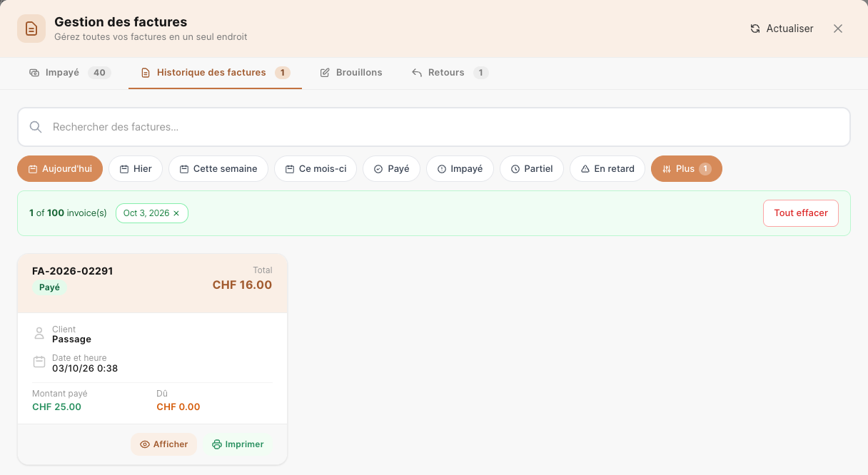The width and height of the screenshot is (868, 475).
Task: Close the invoice management dialog
Action: (x=838, y=29)
